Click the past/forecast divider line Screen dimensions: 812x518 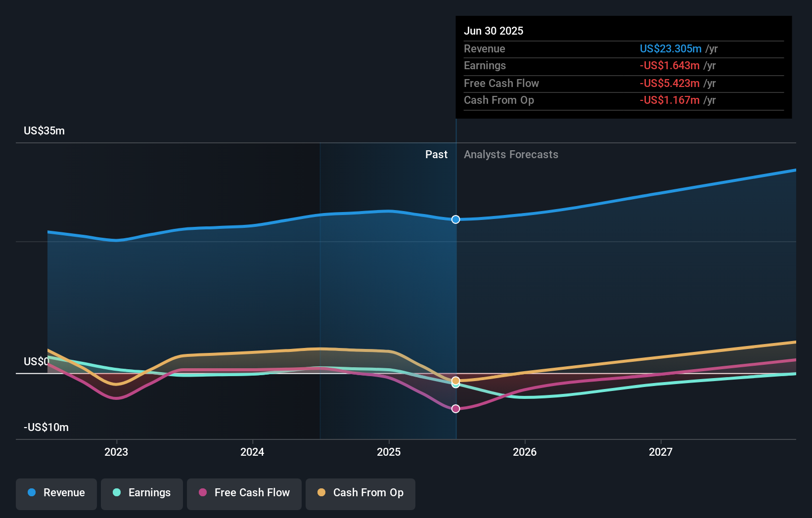[x=455, y=297]
